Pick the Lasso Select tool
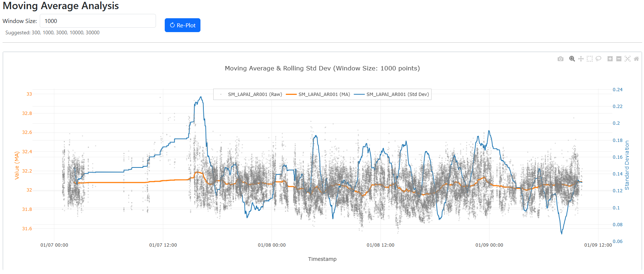 pyautogui.click(x=598, y=59)
